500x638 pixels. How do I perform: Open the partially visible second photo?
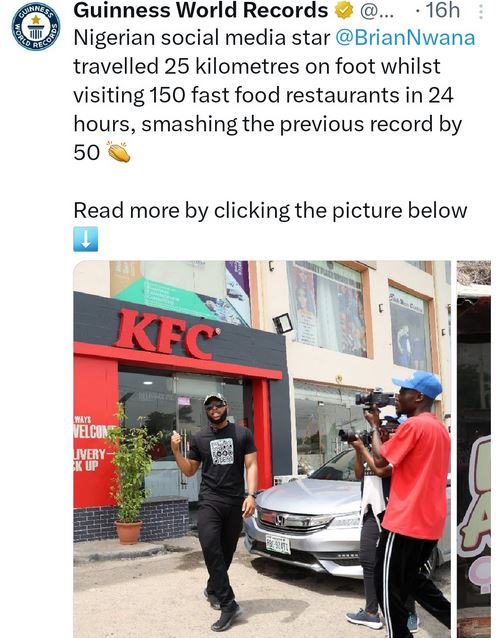click(474, 449)
